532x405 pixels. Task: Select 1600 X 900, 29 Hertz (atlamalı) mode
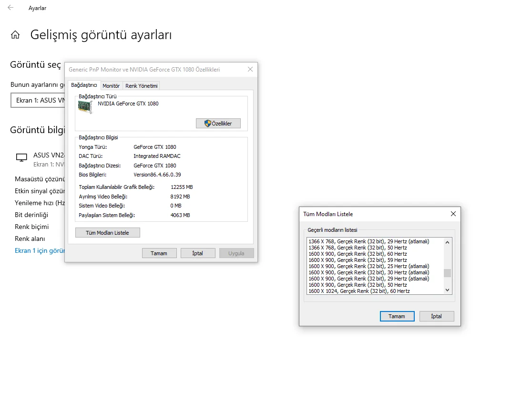point(369,279)
